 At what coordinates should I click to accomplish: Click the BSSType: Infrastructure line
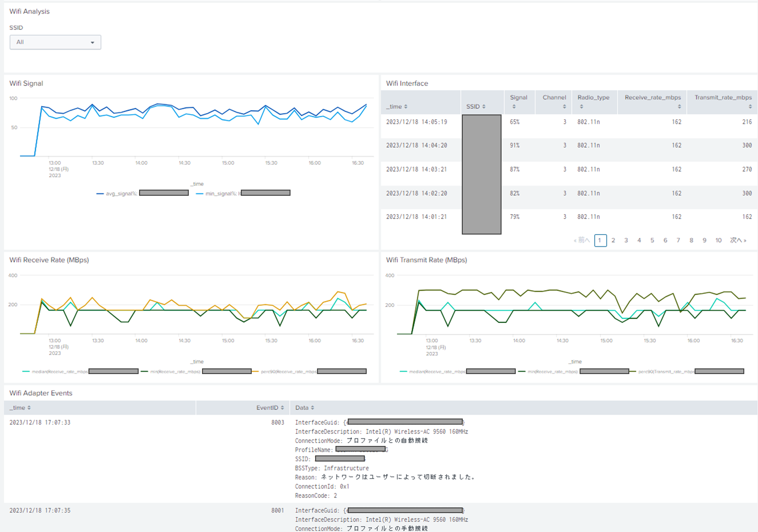pos(332,468)
